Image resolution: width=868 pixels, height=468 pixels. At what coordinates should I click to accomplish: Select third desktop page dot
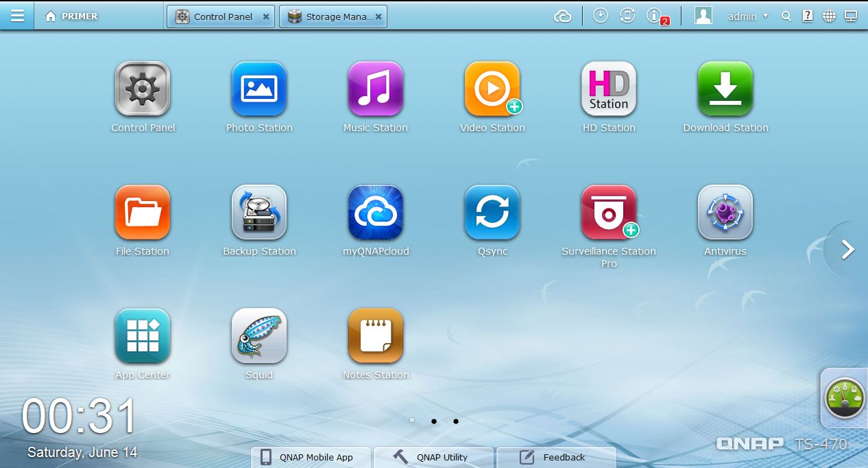click(x=456, y=421)
